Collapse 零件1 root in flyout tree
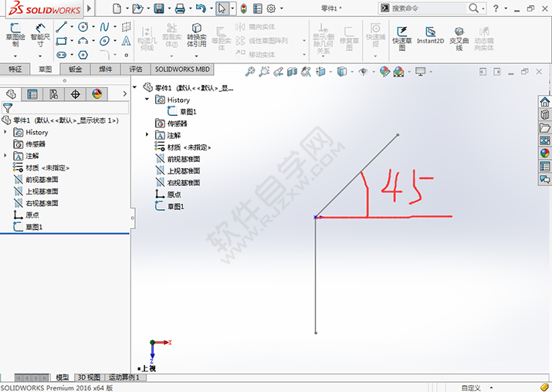The image size is (552, 392). (x=134, y=87)
